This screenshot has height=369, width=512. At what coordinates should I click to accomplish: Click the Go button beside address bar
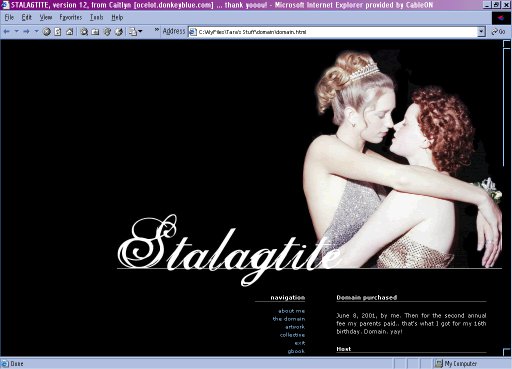(498, 32)
